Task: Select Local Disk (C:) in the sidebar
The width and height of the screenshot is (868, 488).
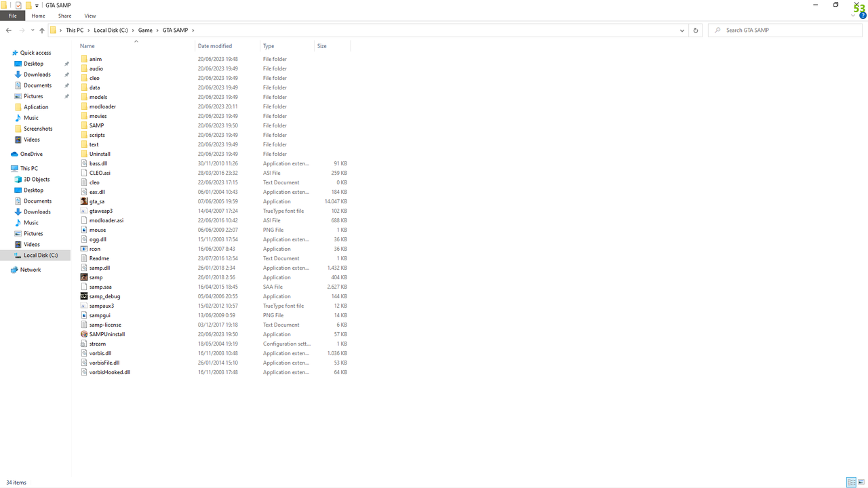Action: click(x=36, y=256)
